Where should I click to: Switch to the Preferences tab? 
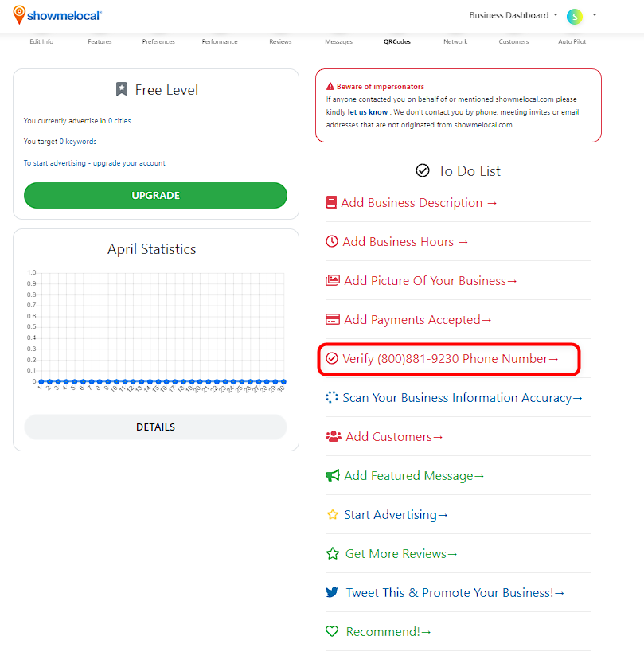tap(158, 41)
